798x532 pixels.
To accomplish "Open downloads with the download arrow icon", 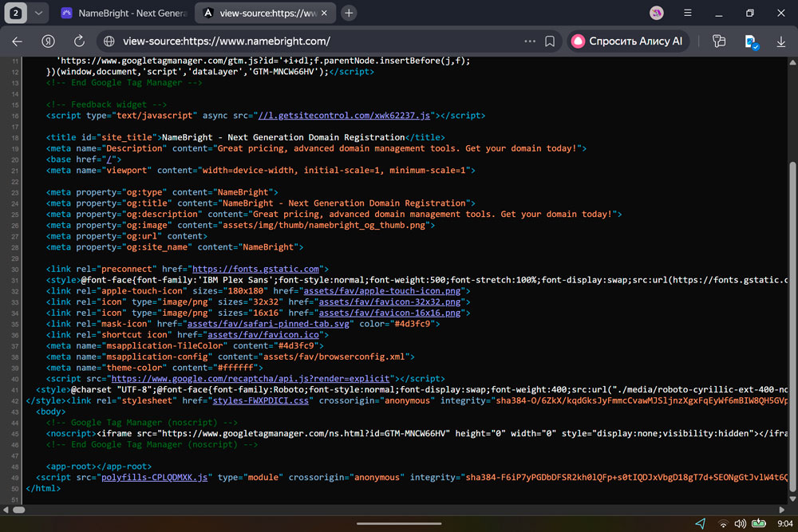I will point(780,41).
